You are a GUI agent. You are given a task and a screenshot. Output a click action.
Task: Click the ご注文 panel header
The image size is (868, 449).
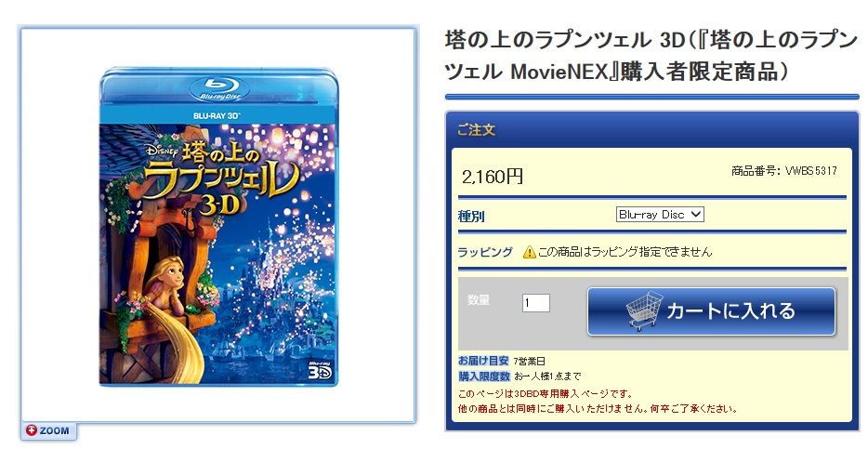coord(652,130)
